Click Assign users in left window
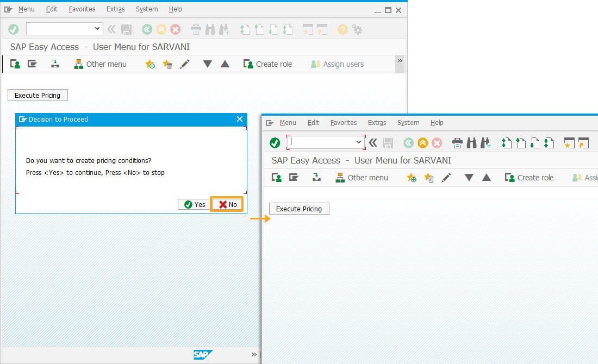Viewport: 598px width, 364px height. (x=337, y=64)
